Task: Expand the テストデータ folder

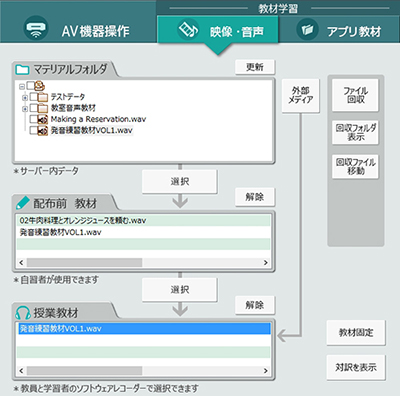Action: [x=25, y=98]
